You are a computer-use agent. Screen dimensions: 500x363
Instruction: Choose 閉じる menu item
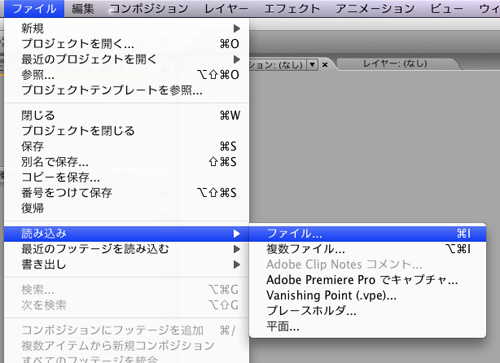coord(127,116)
